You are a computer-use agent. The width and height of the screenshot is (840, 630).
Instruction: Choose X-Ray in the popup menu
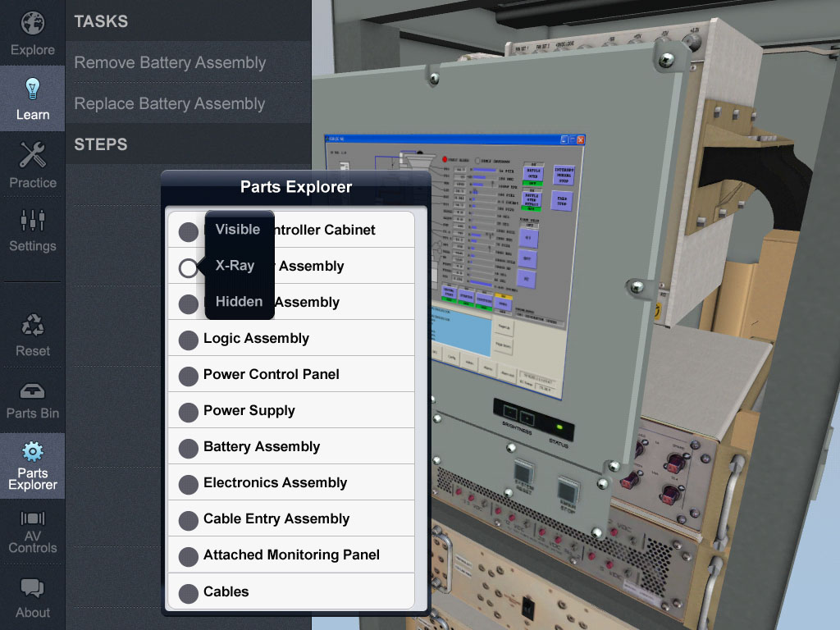click(x=235, y=266)
